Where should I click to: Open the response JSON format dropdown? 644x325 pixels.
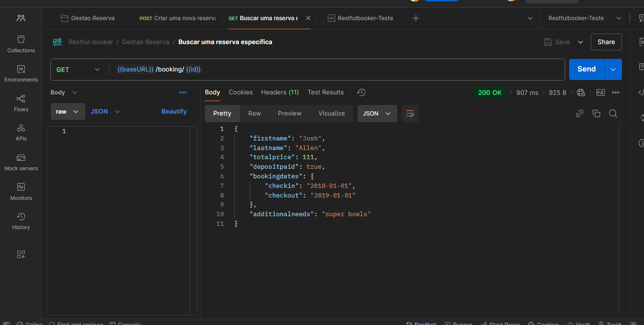(x=377, y=114)
